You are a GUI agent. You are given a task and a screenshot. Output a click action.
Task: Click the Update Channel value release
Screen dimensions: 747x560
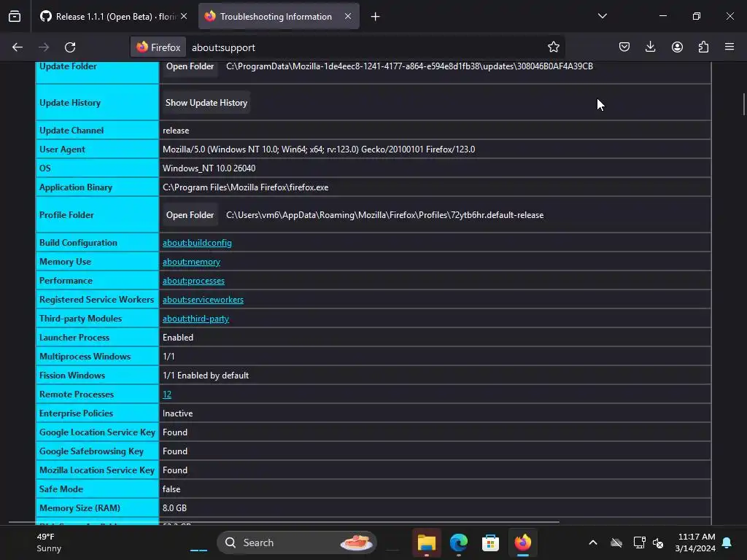click(x=176, y=131)
